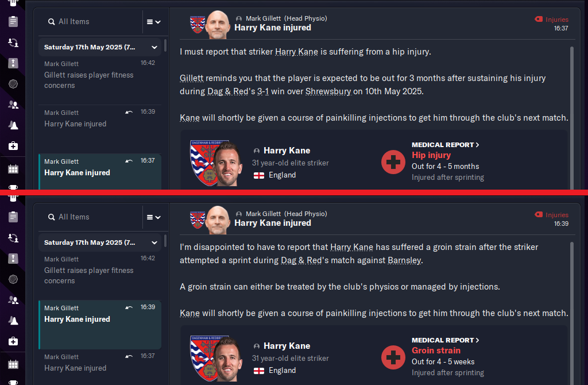This screenshot has width=588, height=385.
Task: Collapse the Saturday 17th May group in groin strain view
Action: click(154, 242)
